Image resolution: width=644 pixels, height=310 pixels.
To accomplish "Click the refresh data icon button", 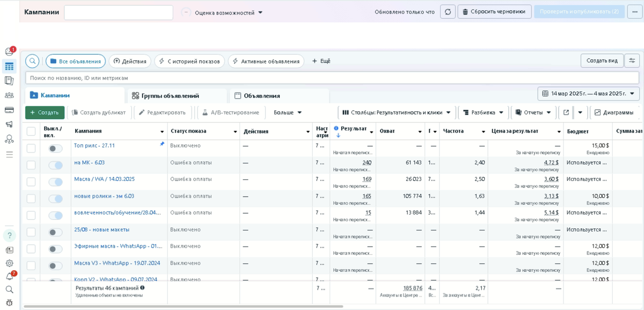I will pos(448,12).
